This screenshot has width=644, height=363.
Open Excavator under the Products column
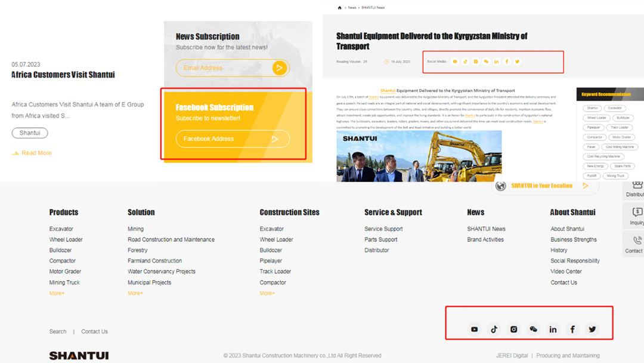pos(61,229)
